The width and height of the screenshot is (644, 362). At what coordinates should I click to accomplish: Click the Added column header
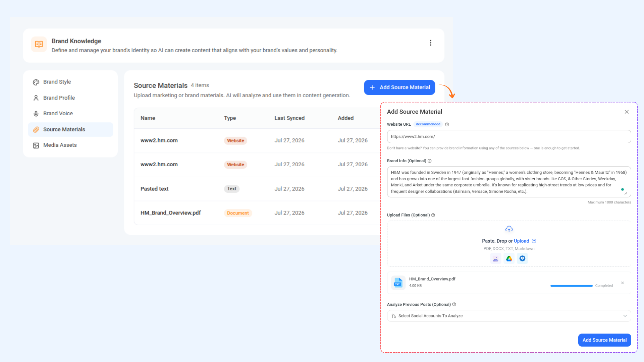pos(345,118)
